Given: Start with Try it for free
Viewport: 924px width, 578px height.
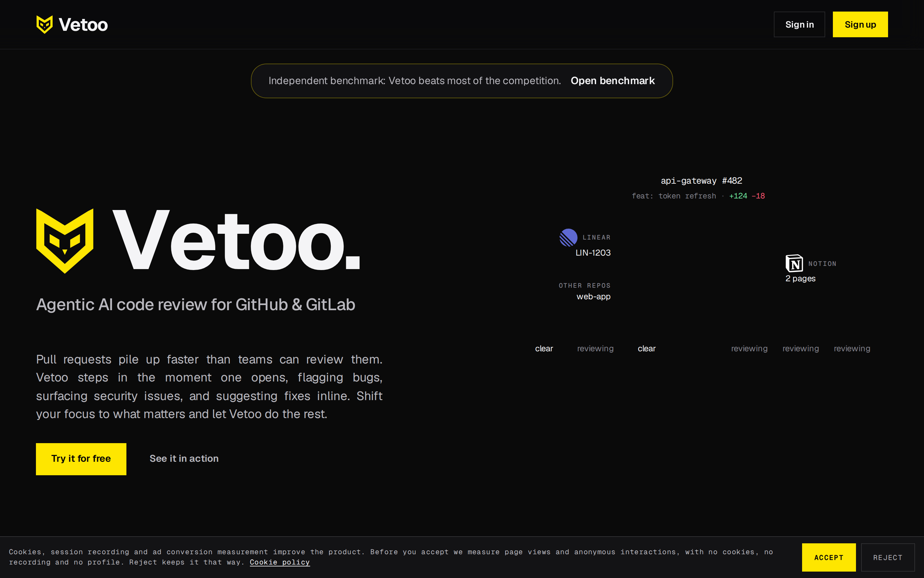Looking at the screenshot, I should pyautogui.click(x=81, y=459).
